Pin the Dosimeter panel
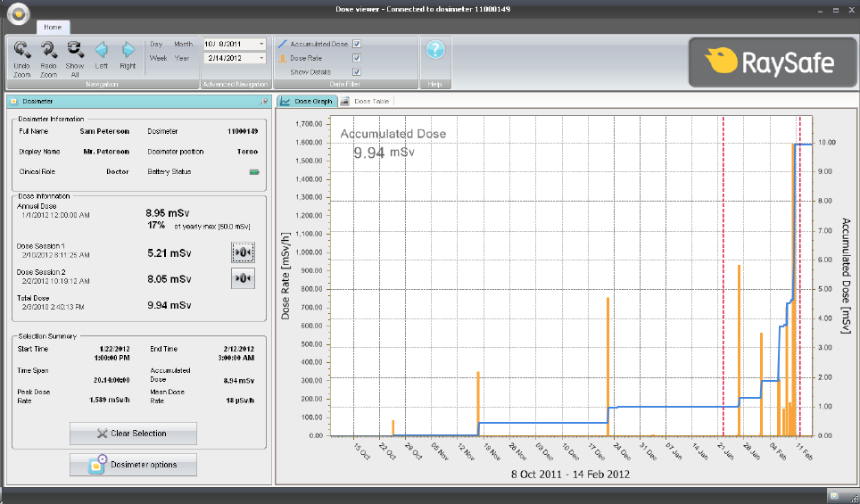 262,102
